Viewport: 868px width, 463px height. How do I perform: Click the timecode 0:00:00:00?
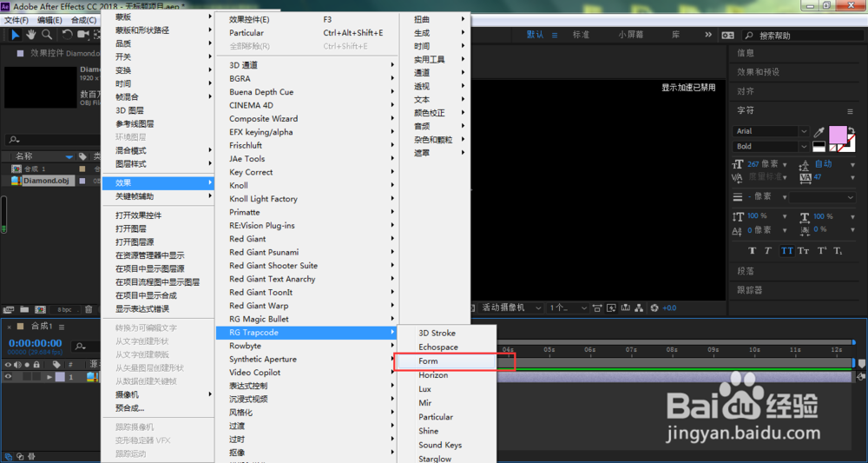point(36,343)
